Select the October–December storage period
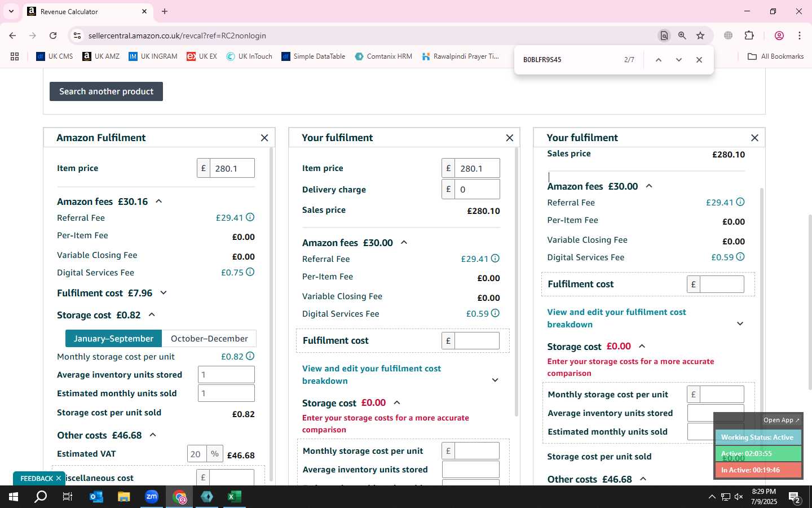This screenshot has height=508, width=812. click(x=209, y=339)
